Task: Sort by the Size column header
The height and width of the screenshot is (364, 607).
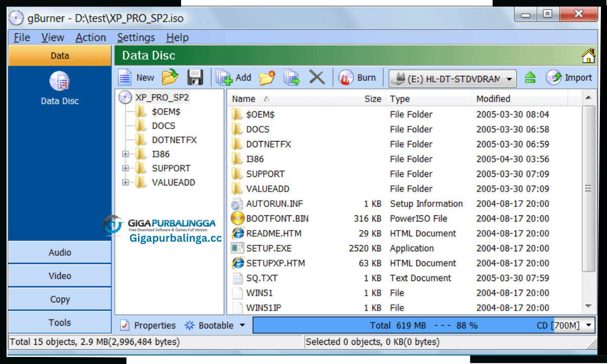Action: [356, 99]
